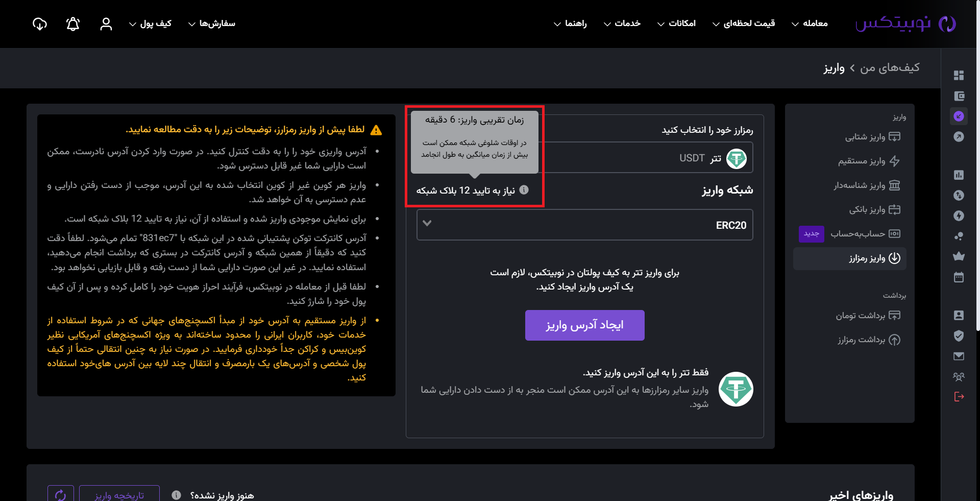980x501 pixels.
Task: Select واریز شتابی in side menu
Action: point(872,137)
